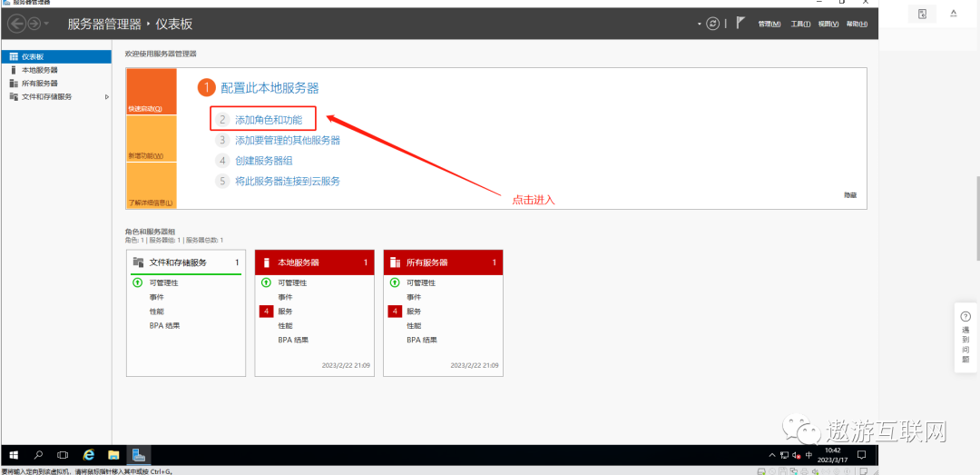Click 事件 in 所有服务器 tile
980x475 pixels.
(414, 297)
